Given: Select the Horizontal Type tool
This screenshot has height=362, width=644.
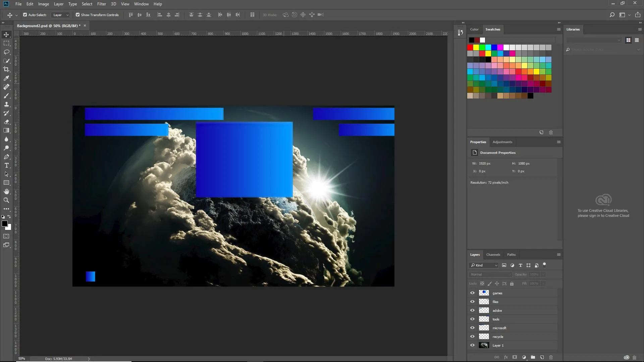Looking at the screenshot, I should click(x=6, y=165).
